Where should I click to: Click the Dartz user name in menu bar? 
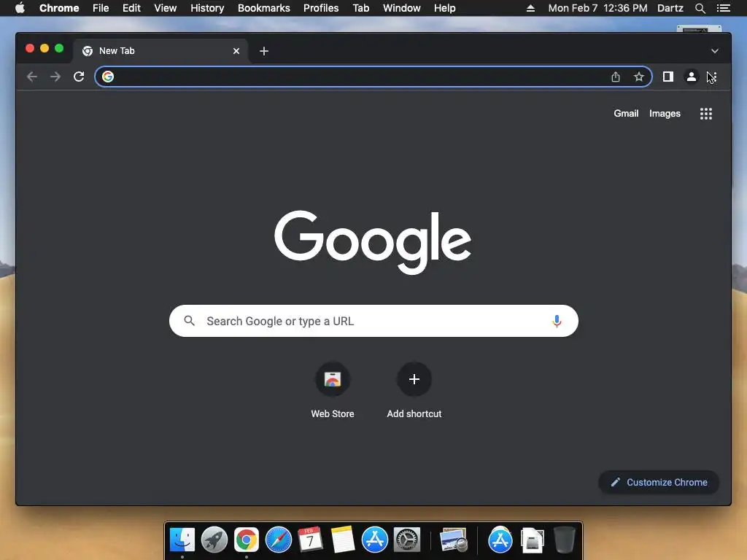tap(670, 8)
